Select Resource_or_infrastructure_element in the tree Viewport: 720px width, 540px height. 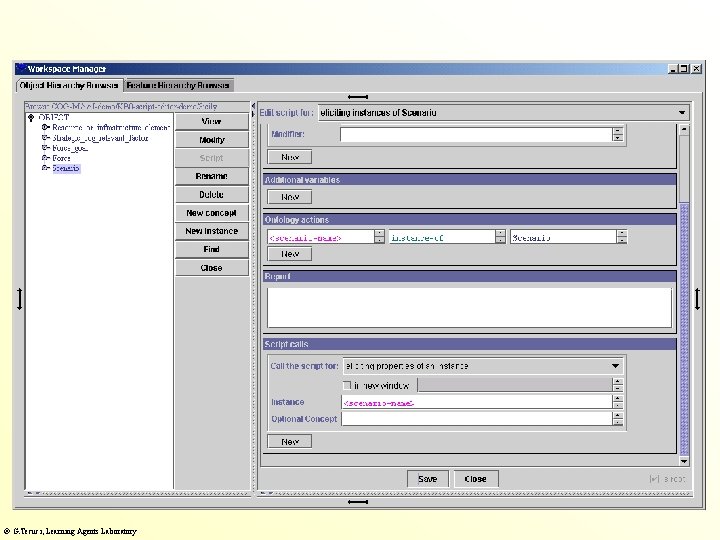tap(111, 127)
